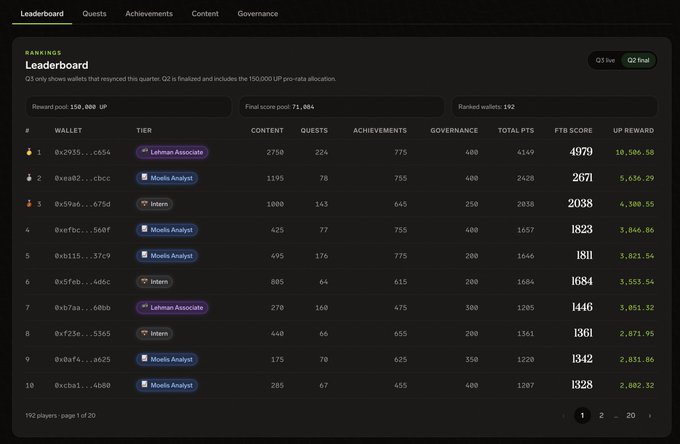Click the QUESTS column header
This screenshot has width=680, height=444.
314,131
